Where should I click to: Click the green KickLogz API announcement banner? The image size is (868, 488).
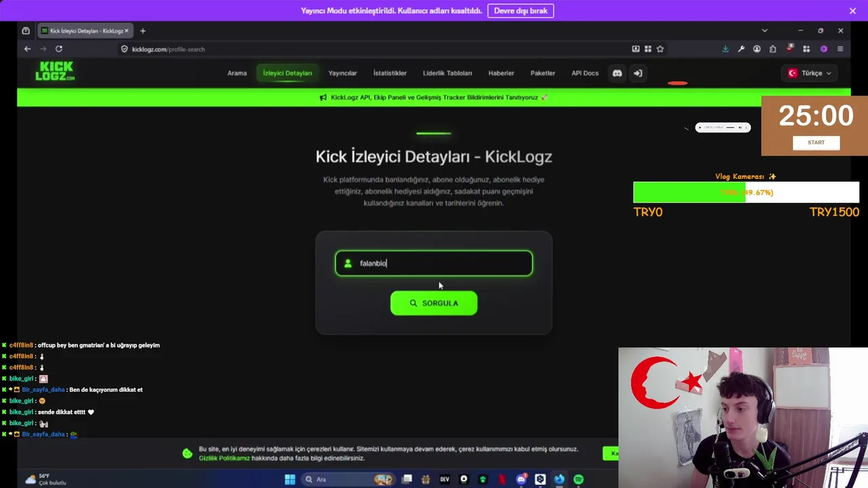pos(434,98)
